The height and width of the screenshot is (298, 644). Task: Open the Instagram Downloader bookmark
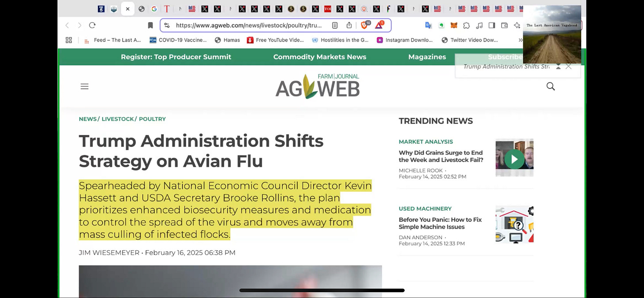[405, 40]
